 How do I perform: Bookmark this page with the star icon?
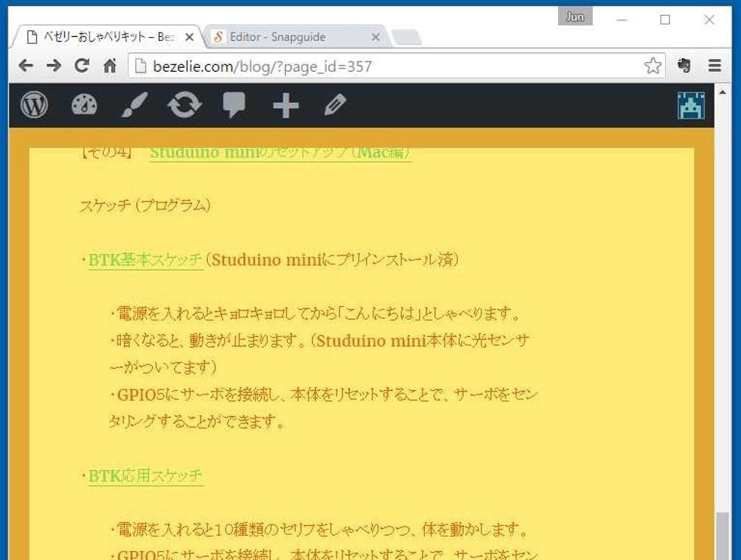[652, 66]
